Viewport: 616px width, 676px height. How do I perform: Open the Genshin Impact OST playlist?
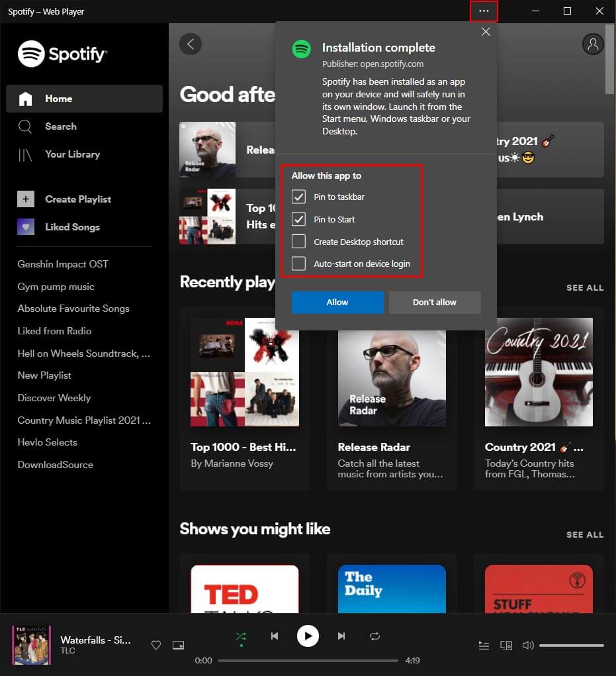coord(63,264)
